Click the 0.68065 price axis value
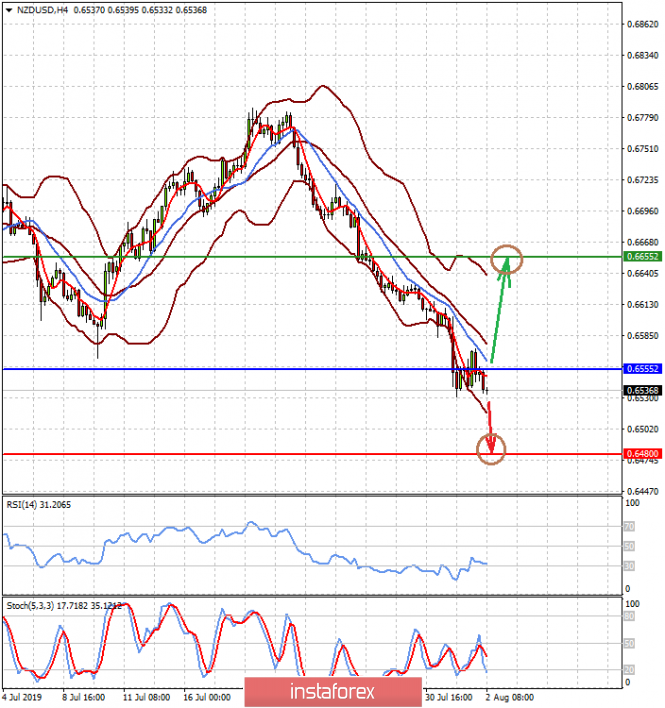 (643, 87)
